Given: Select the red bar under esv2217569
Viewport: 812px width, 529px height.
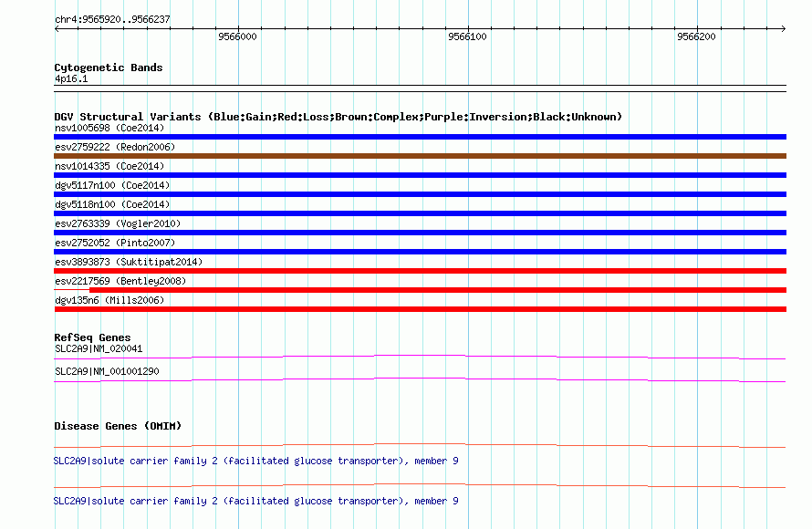Looking at the screenshot, I should click(x=438, y=290).
